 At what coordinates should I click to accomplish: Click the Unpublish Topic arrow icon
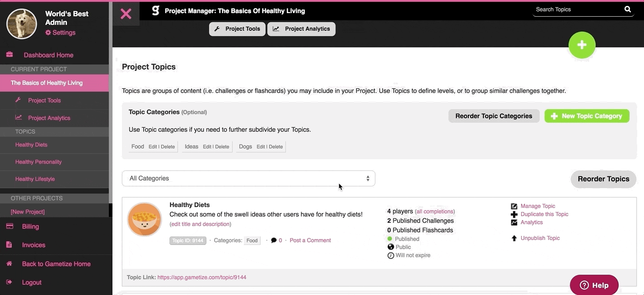coord(514,238)
